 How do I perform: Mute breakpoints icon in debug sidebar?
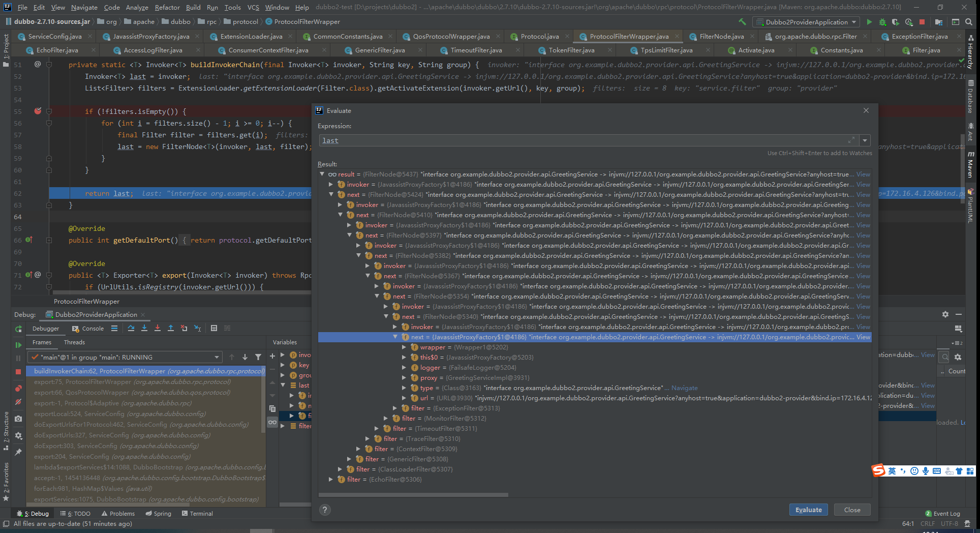[18, 402]
